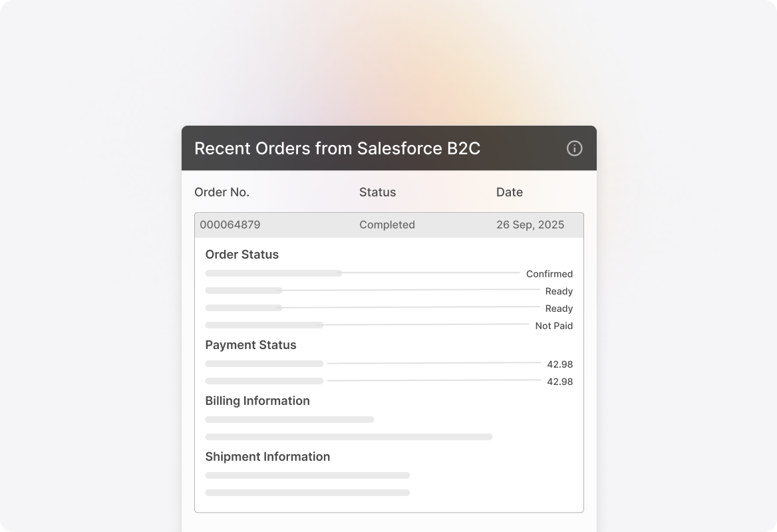Expand the Billing Information section
The height and width of the screenshot is (532, 777).
[x=257, y=401]
